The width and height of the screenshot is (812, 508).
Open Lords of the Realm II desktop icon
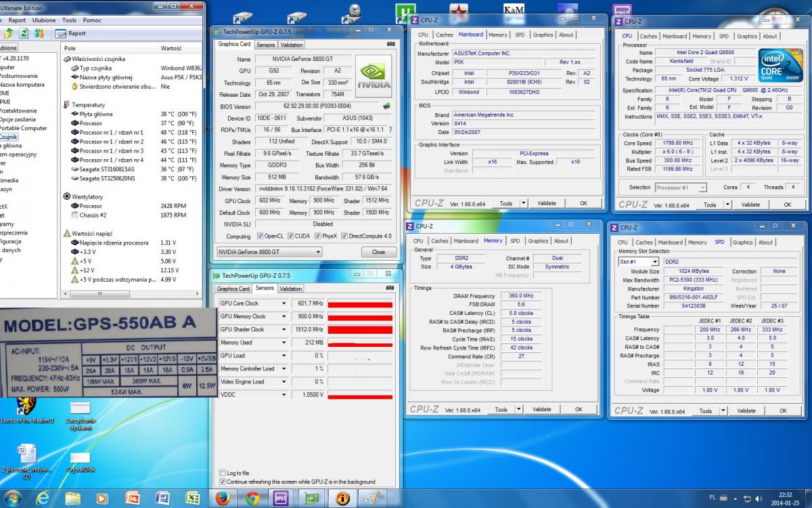tap(25, 409)
